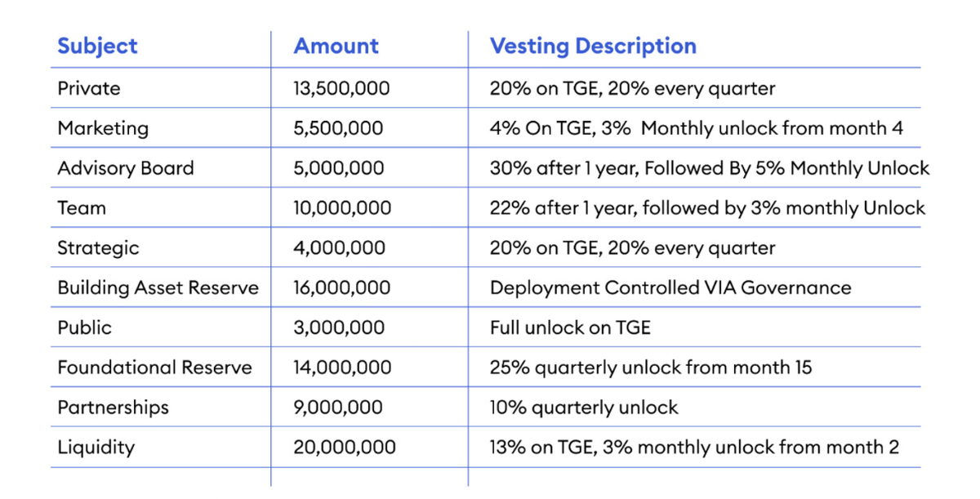Click the Amount column header

336,46
